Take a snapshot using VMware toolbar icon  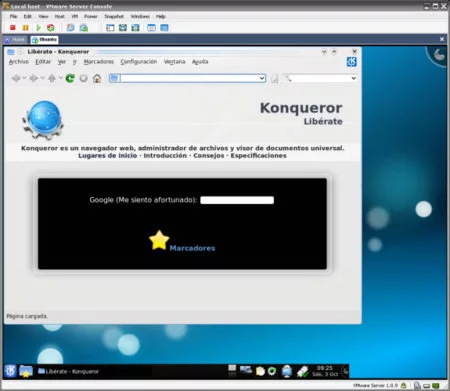(x=70, y=28)
